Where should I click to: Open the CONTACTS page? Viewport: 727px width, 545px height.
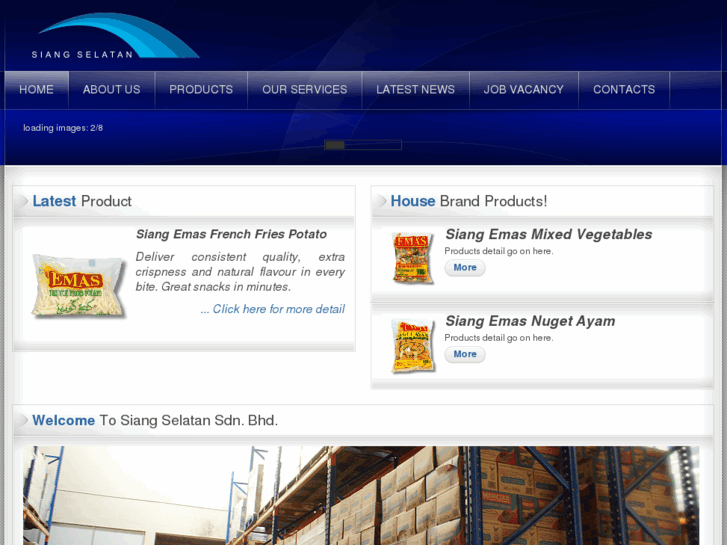(624, 90)
